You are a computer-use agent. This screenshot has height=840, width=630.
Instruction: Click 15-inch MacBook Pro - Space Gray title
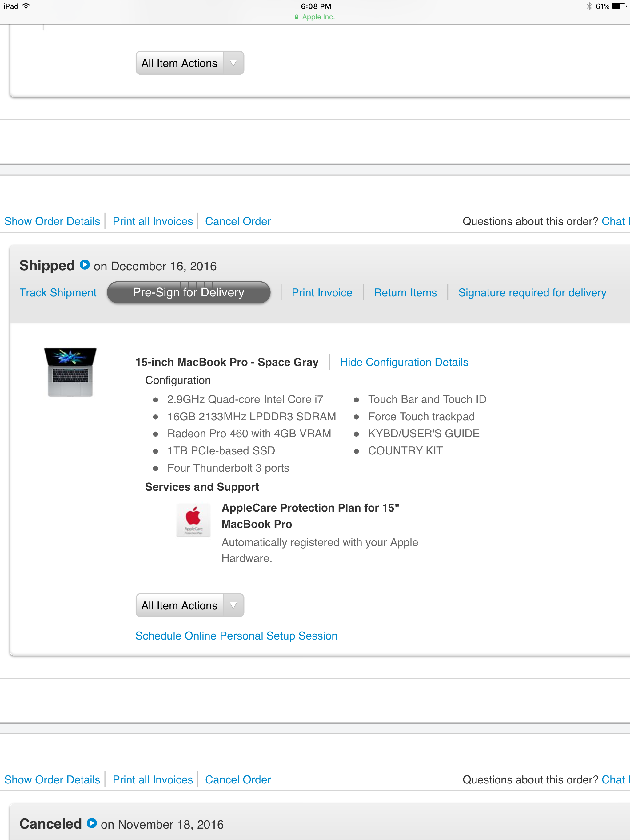click(227, 362)
